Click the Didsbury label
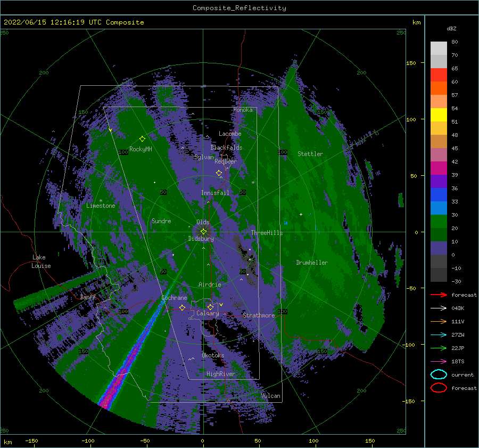479x448 pixels. pyautogui.click(x=201, y=239)
